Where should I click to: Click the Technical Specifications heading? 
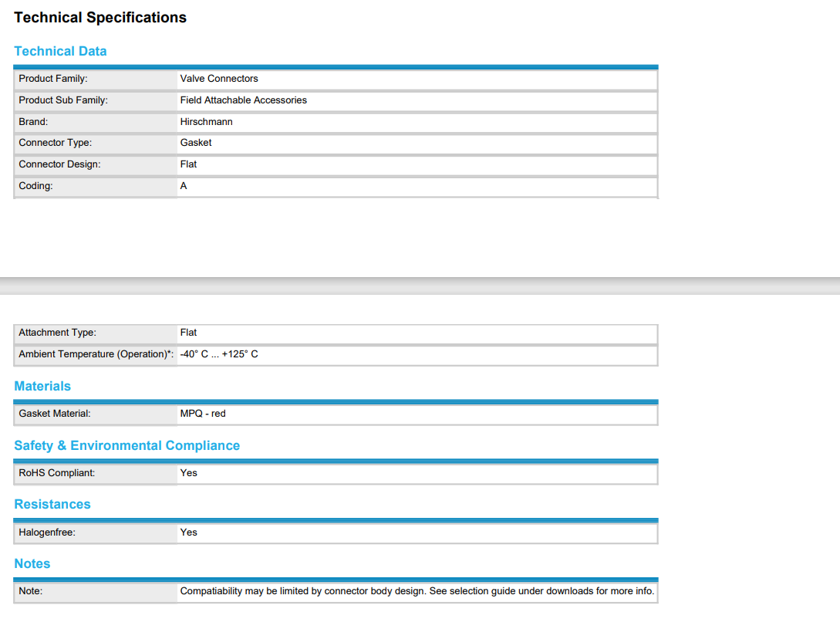tap(100, 18)
